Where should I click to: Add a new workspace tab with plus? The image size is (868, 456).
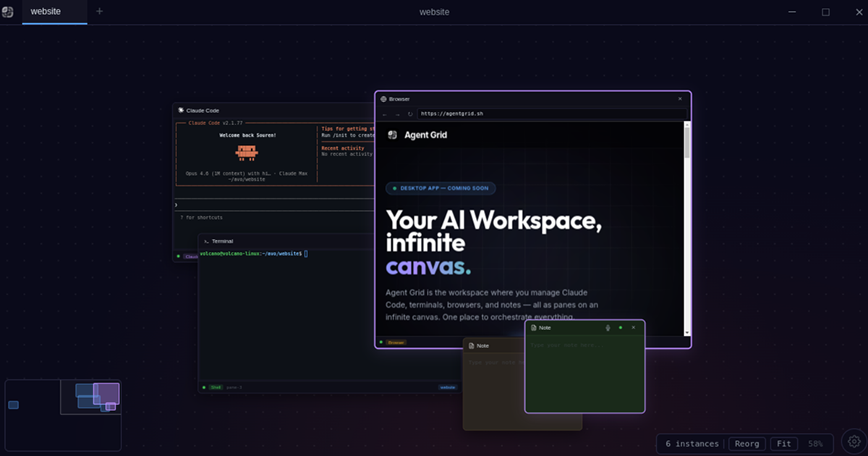pyautogui.click(x=99, y=12)
